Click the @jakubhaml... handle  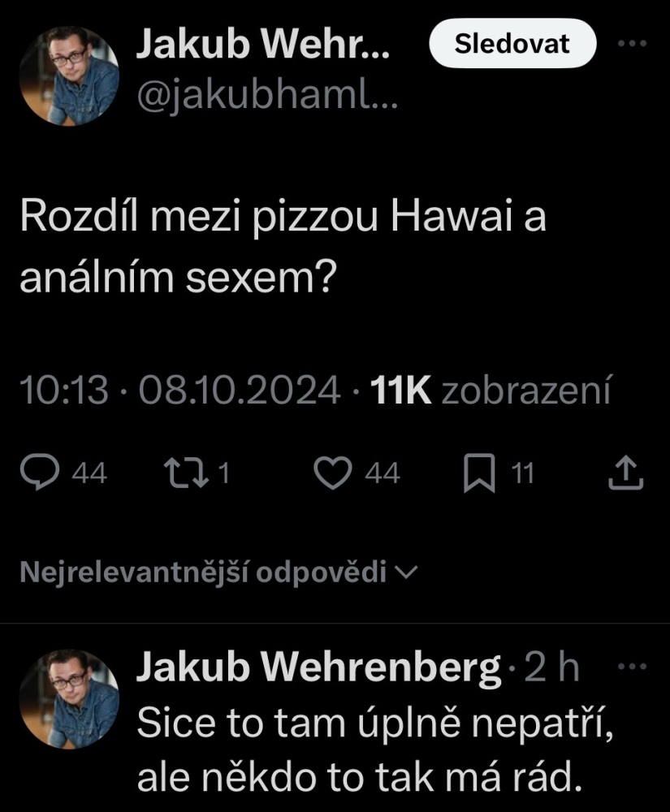pos(262,99)
